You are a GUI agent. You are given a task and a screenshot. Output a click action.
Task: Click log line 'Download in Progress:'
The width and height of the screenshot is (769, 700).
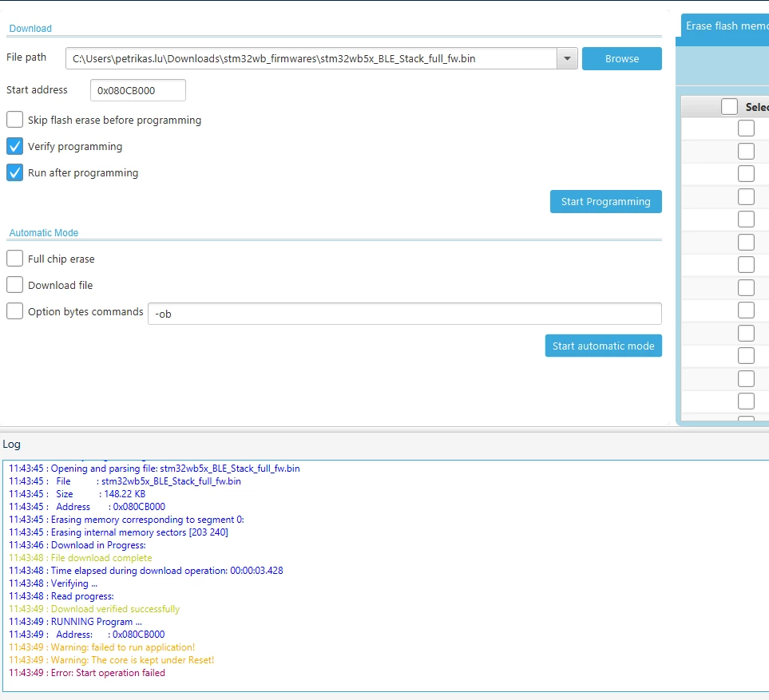point(77,545)
